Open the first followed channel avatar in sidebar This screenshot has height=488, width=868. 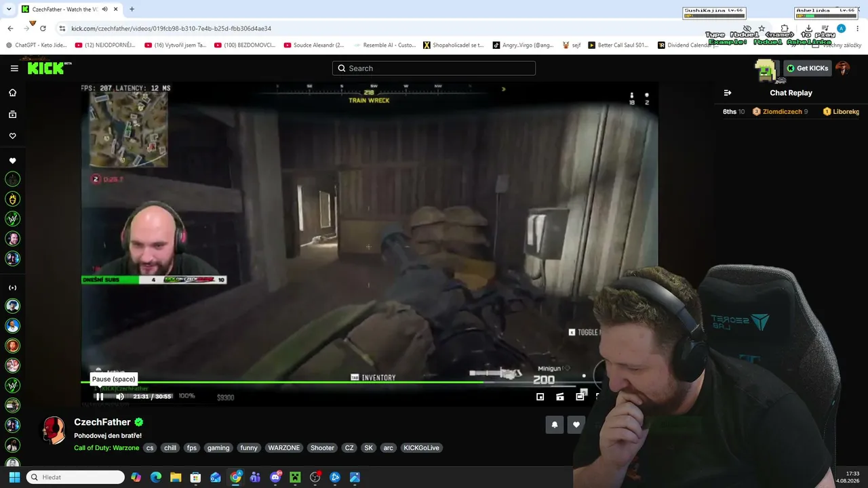12,180
